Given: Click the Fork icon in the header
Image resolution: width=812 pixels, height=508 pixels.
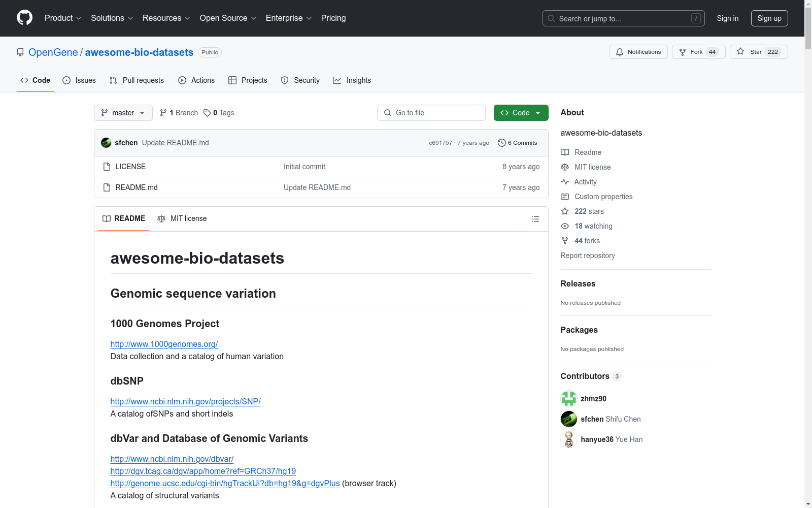Looking at the screenshot, I should point(683,52).
